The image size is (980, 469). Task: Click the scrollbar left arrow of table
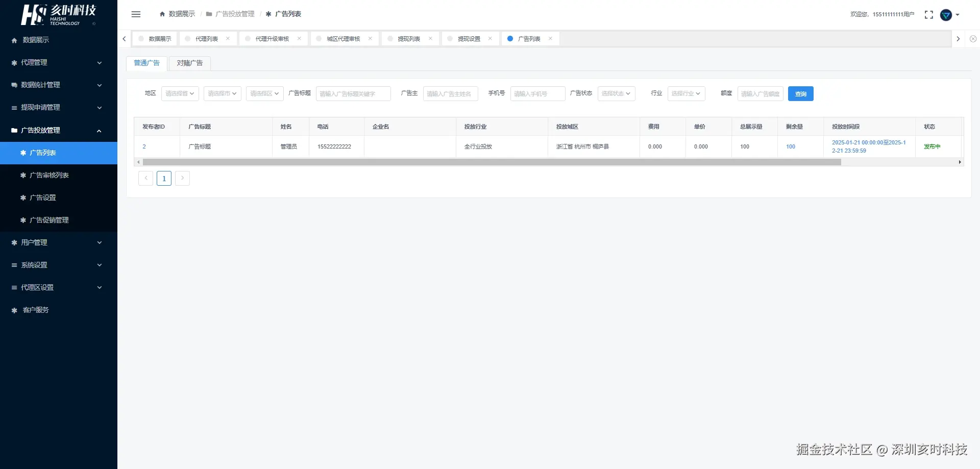(x=138, y=162)
